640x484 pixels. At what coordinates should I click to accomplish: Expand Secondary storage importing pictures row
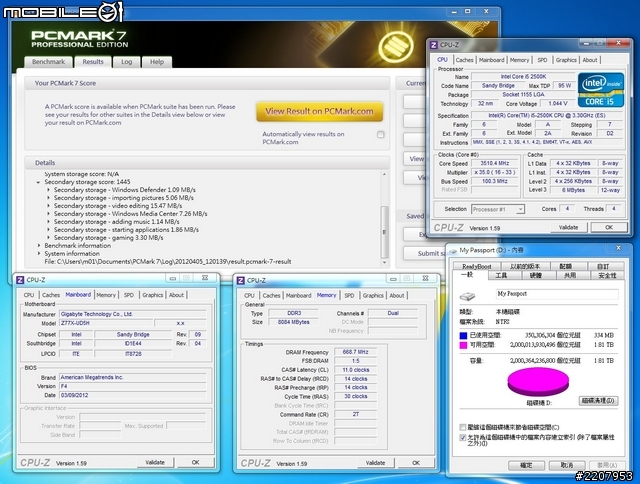48,198
